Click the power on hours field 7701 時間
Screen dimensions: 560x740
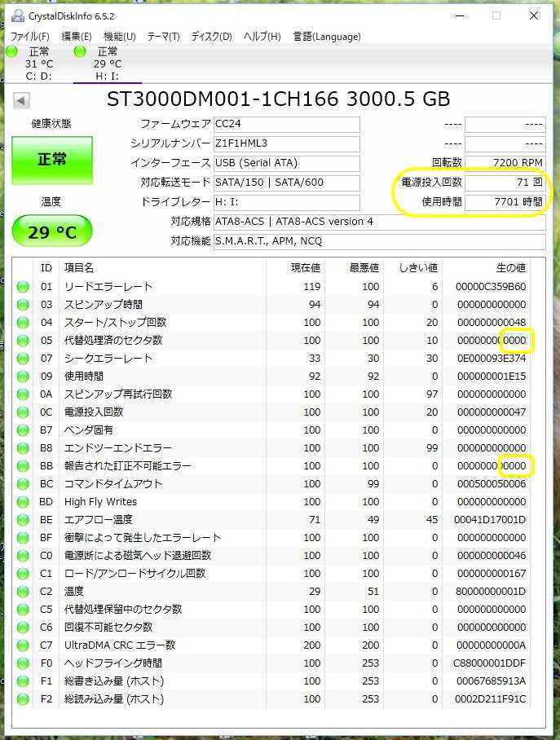(505, 202)
